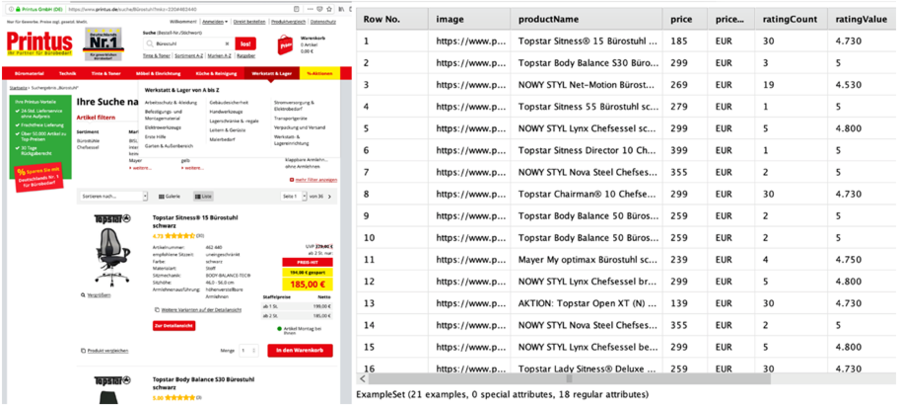The height and width of the screenshot is (411, 900).
Task: Click the Topstar Sitness 15 Bürostuhl title
Action: tap(196, 222)
